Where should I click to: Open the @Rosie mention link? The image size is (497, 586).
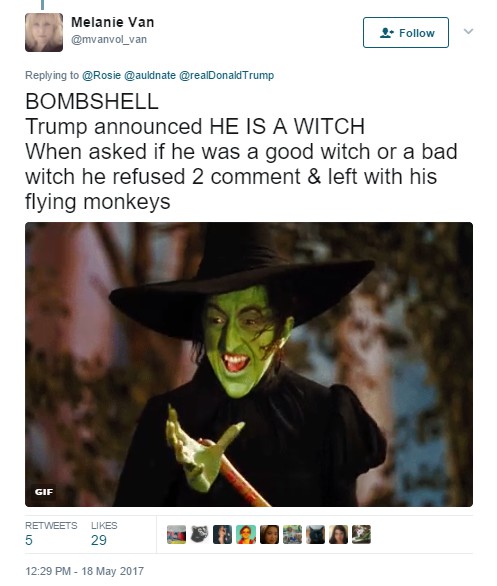coord(101,75)
